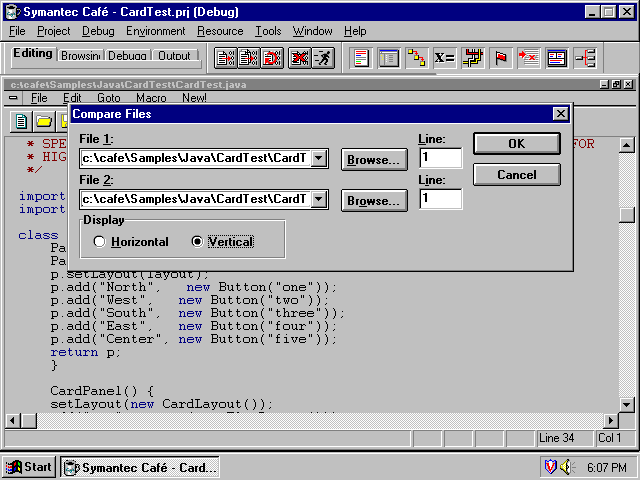Open the editor window's File menu
The width and height of the screenshot is (640, 480).
point(39,98)
